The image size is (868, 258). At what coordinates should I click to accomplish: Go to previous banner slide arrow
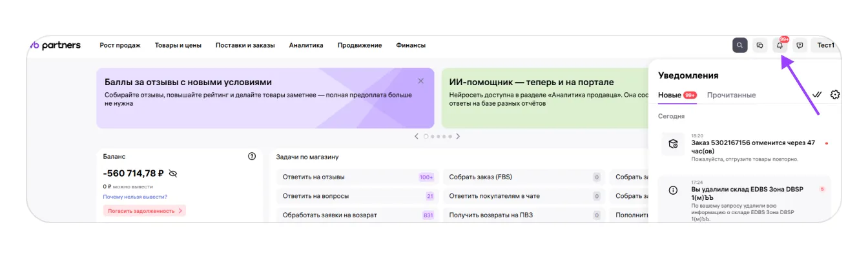coord(417,136)
